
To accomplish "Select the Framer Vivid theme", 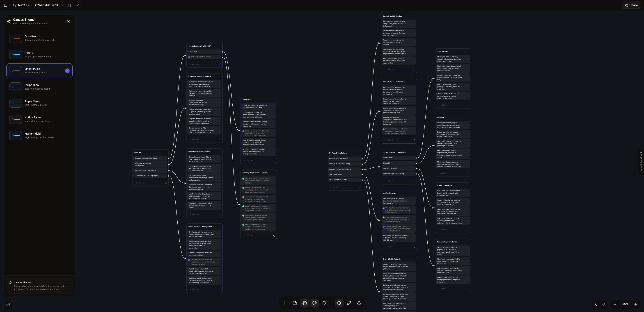I will (x=39, y=136).
